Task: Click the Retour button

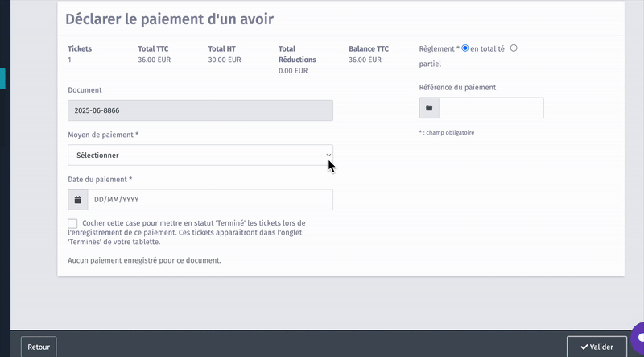Action: coord(39,347)
